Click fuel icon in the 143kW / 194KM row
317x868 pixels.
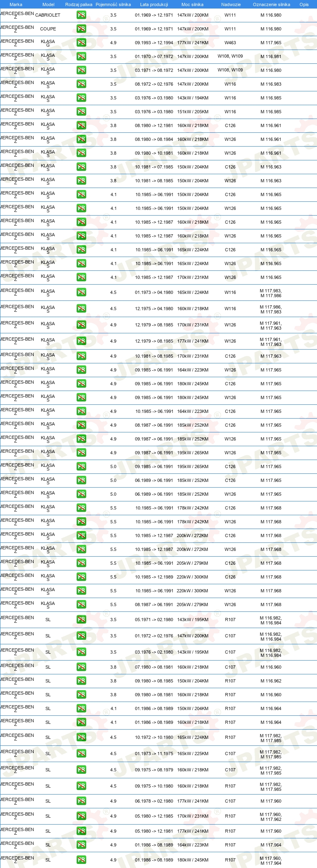81,98
